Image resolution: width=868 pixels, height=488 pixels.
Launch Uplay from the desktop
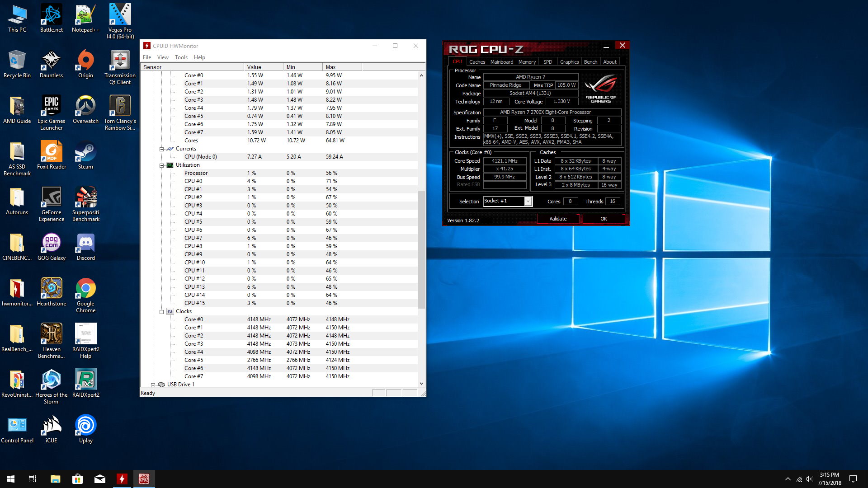[85, 429]
